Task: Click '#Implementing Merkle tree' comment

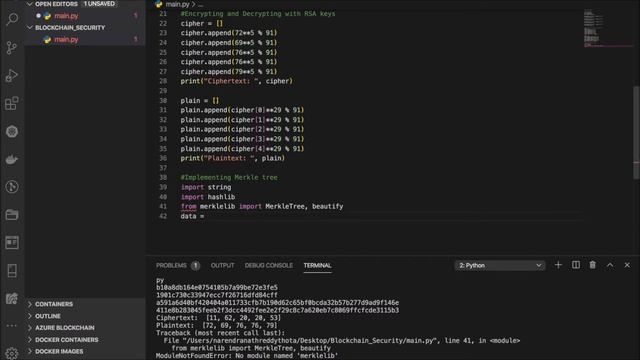Action: 229,178
